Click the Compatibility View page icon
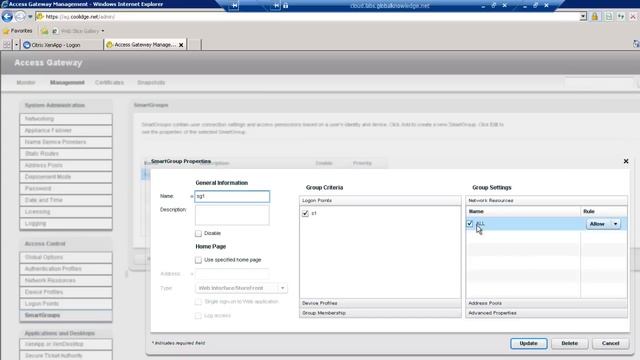 coord(609,17)
